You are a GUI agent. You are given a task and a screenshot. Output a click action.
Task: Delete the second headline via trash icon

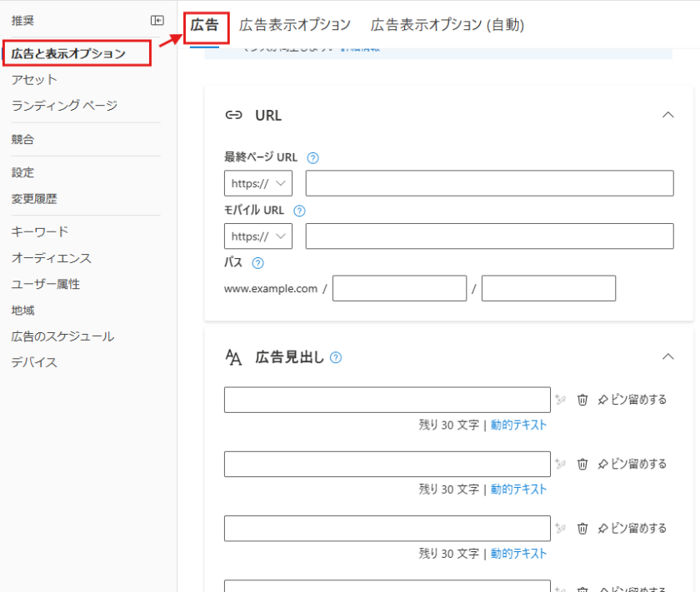pos(583,464)
